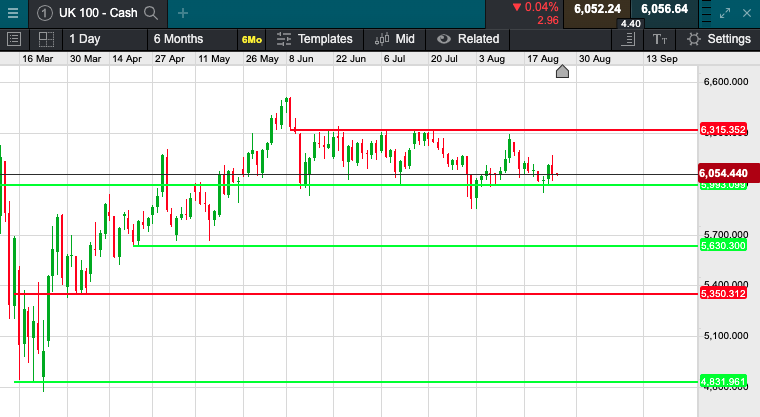Select the 5,630.300 green line label

point(723,246)
